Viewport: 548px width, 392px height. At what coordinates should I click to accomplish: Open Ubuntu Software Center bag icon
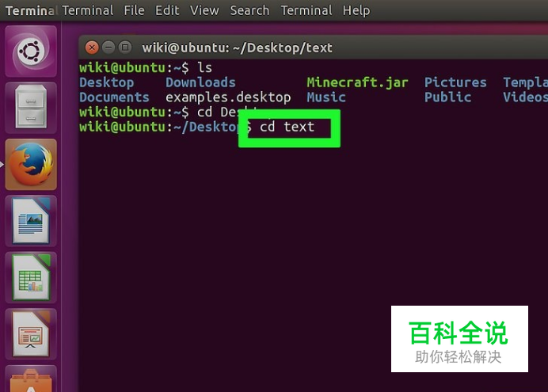31,379
